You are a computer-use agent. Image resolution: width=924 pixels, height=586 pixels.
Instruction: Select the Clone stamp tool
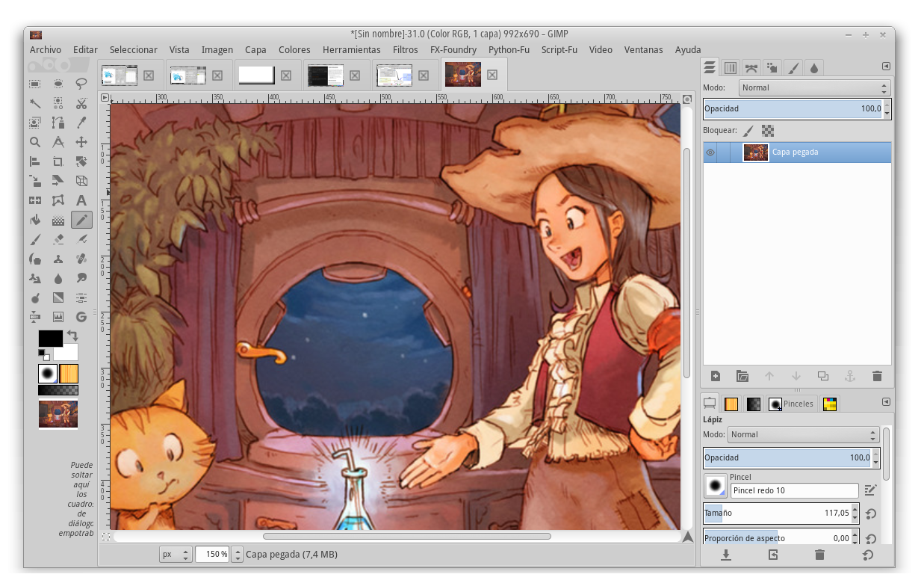tap(58, 259)
